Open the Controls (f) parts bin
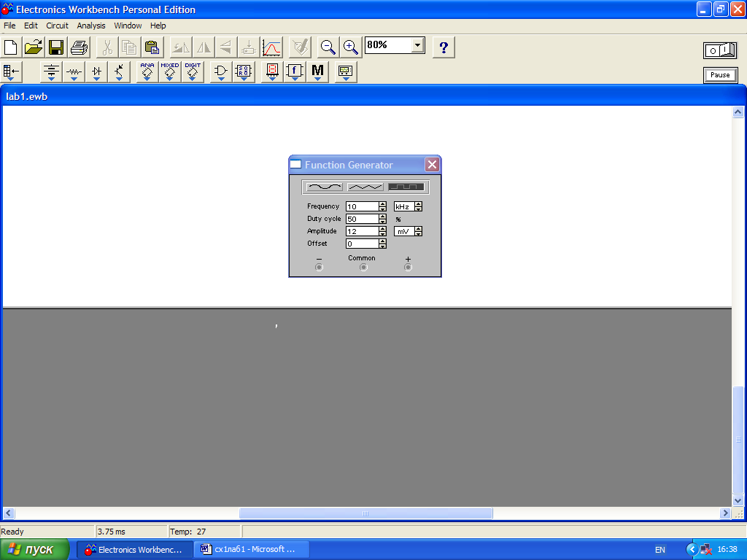The image size is (747, 560). 295,72
